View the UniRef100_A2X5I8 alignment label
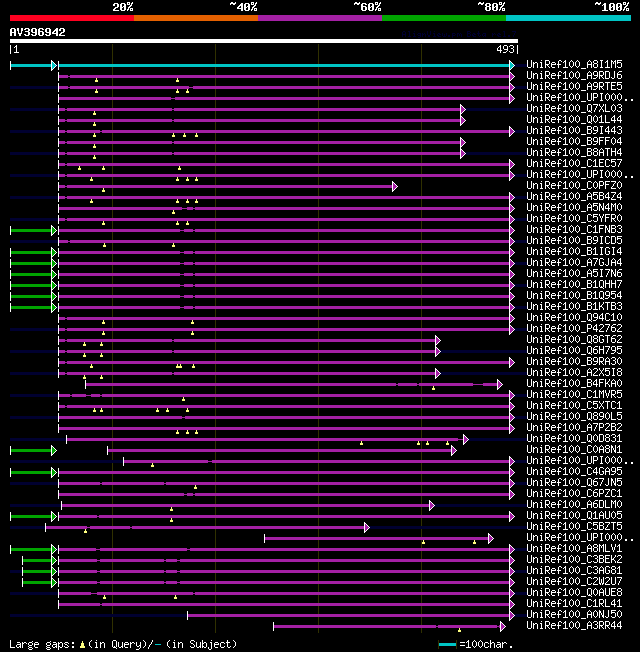This screenshot has width=640, height=652. [574, 373]
